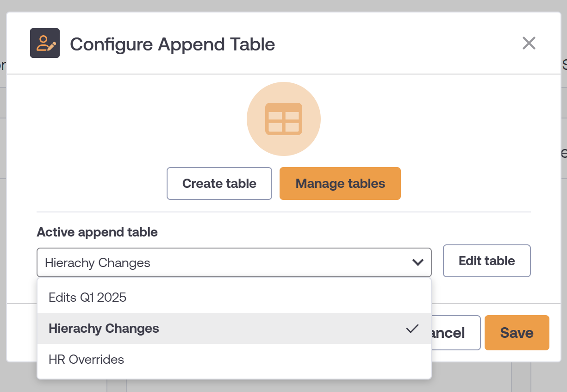Image resolution: width=567 pixels, height=392 pixels.
Task: Collapse the dropdown using the chevron arrow
Action: coord(418,262)
